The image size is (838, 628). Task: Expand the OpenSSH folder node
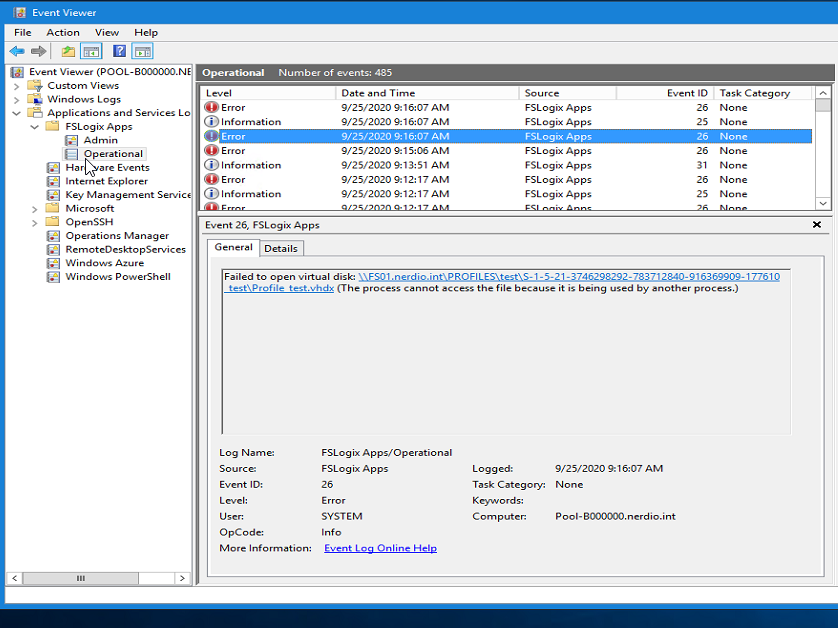click(35, 222)
